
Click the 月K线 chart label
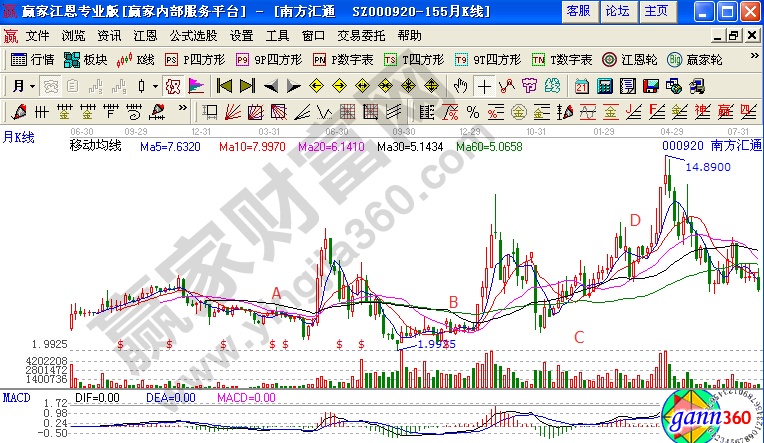19,137
